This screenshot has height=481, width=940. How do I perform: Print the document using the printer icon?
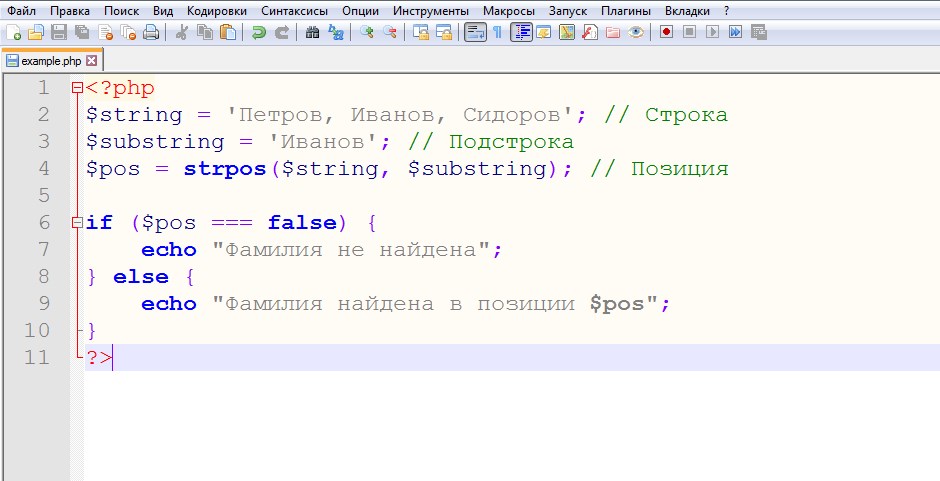(151, 32)
